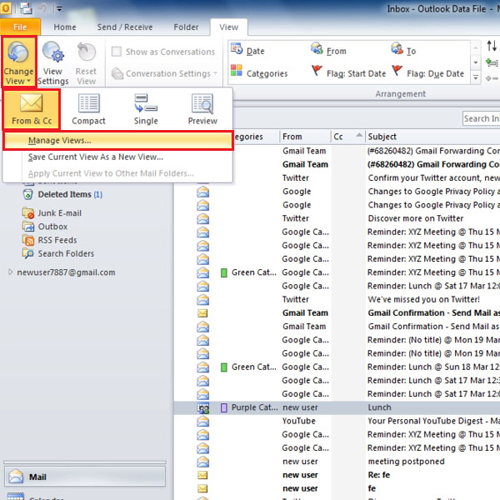This screenshot has width=500, height=500.
Task: Click the Search Inbox field
Action: (x=481, y=119)
